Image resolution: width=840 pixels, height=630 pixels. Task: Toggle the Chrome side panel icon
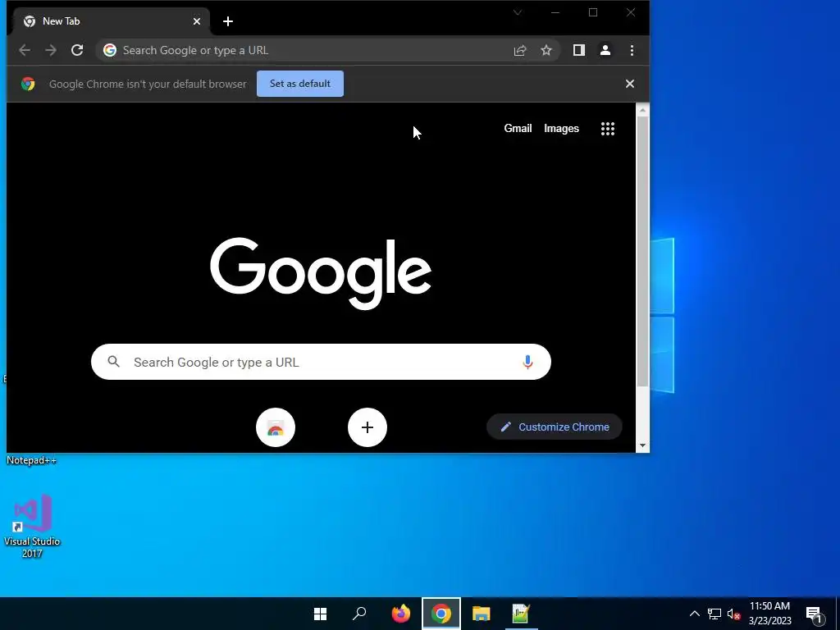tap(578, 50)
